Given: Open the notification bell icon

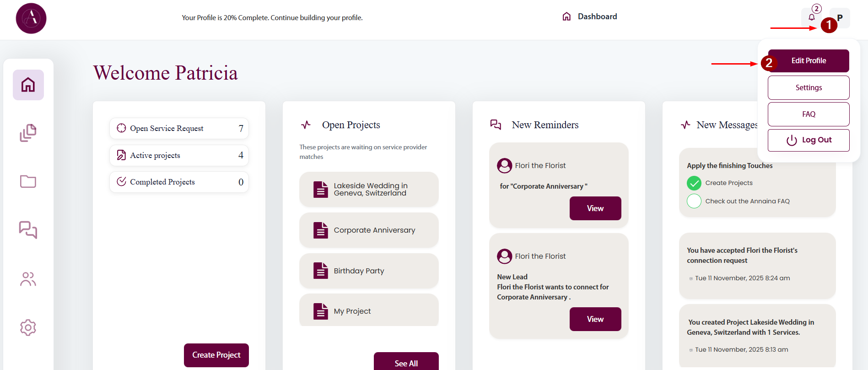Looking at the screenshot, I should tap(811, 17).
